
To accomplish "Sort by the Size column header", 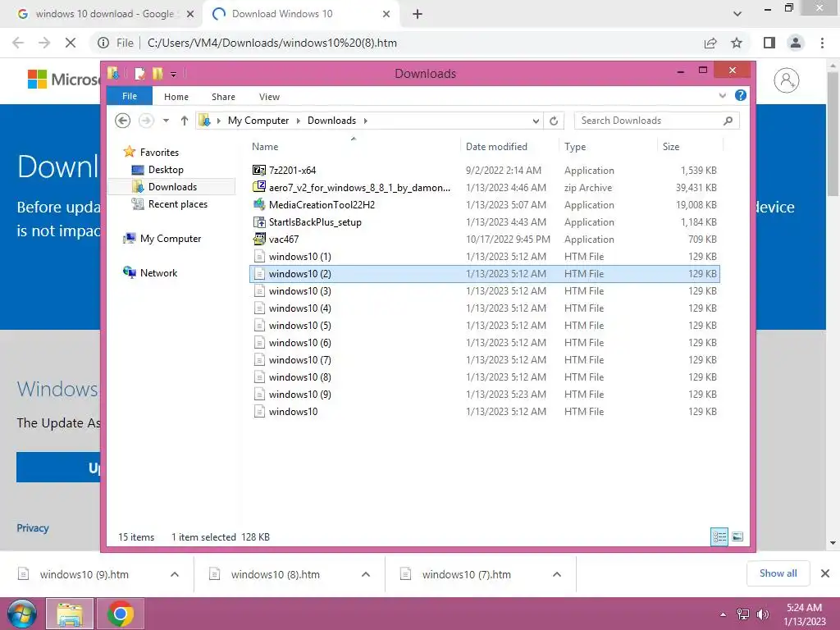I will click(x=671, y=146).
